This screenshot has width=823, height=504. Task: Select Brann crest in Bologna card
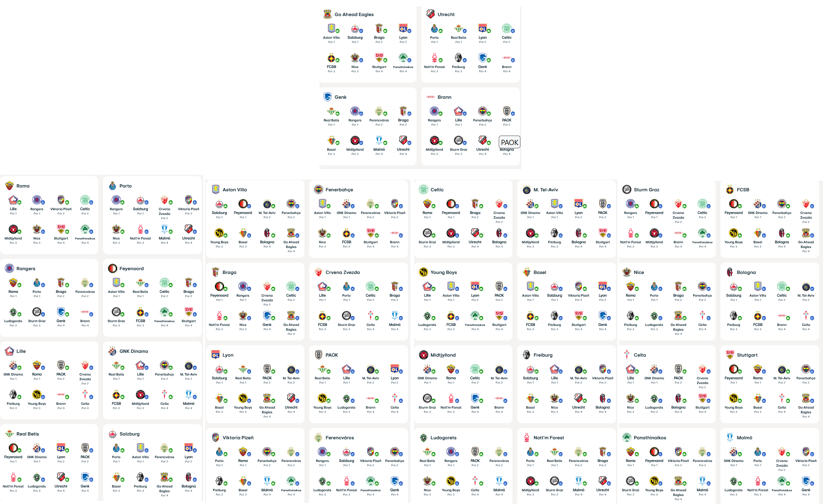coord(781,316)
